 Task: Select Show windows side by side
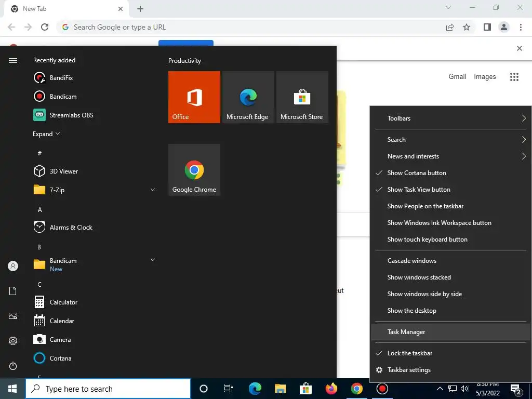[450, 294]
